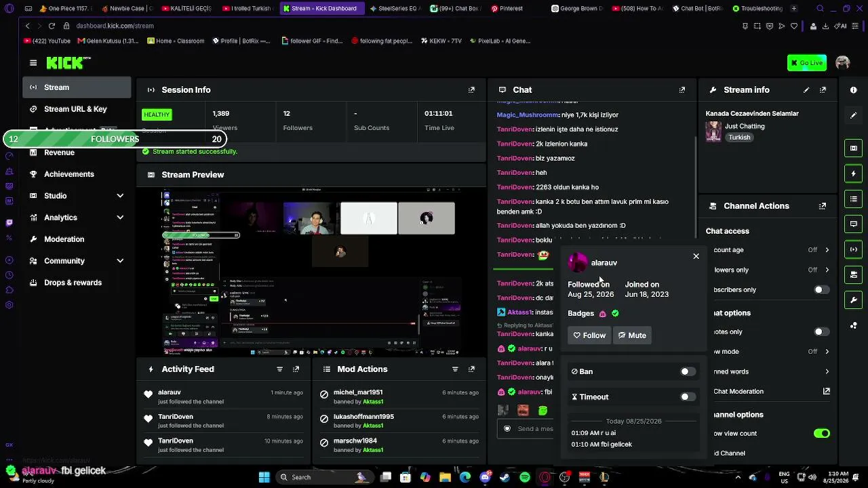868x488 pixels.
Task: Open Twitch from the browser sidebar
Action: tap(9, 223)
